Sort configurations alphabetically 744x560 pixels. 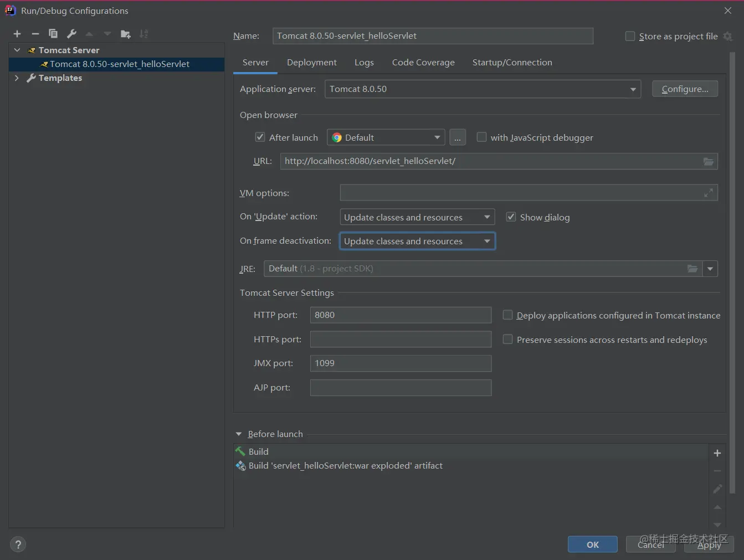coord(144,34)
